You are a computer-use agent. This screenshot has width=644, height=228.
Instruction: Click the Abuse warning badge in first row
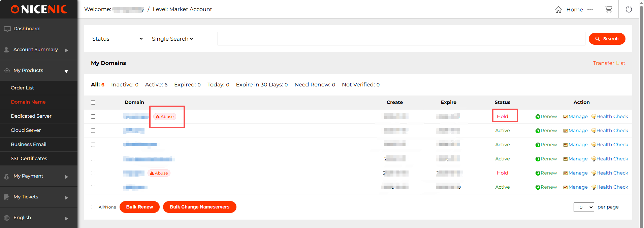click(165, 117)
